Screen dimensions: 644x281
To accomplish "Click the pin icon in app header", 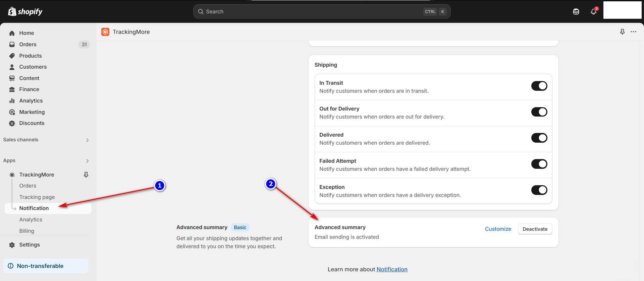I will [622, 32].
